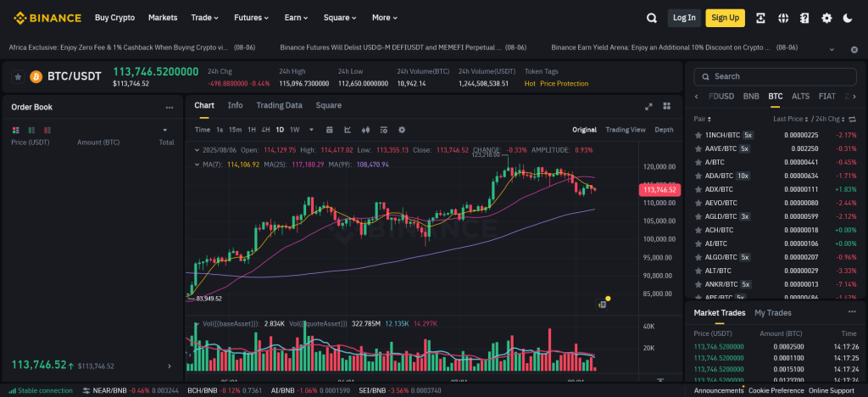Show both buy and sell orders view
868x397 pixels.
point(15,130)
